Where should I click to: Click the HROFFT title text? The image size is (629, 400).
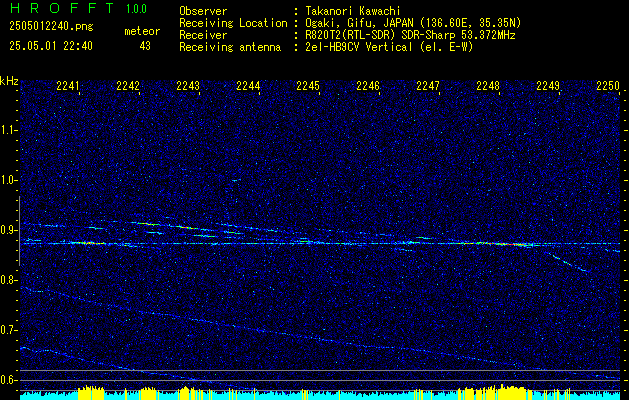click(x=62, y=8)
